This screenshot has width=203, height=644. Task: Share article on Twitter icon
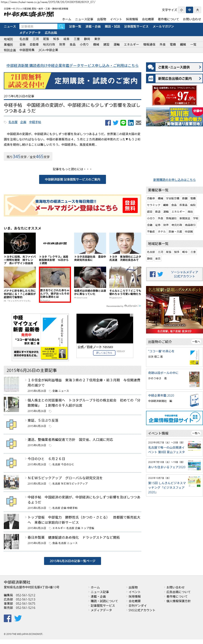click(x=115, y=123)
